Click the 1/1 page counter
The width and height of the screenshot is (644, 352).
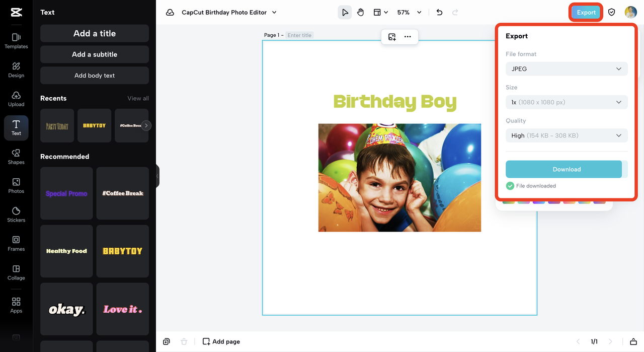[594, 341]
